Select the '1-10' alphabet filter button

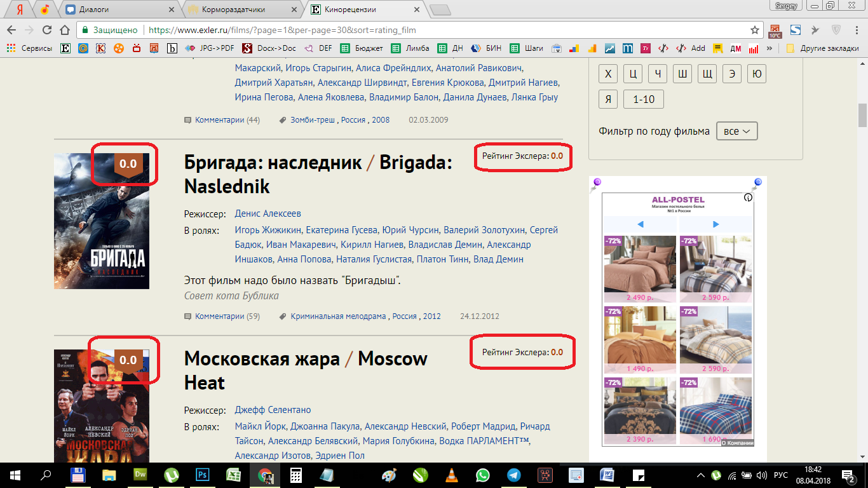644,99
